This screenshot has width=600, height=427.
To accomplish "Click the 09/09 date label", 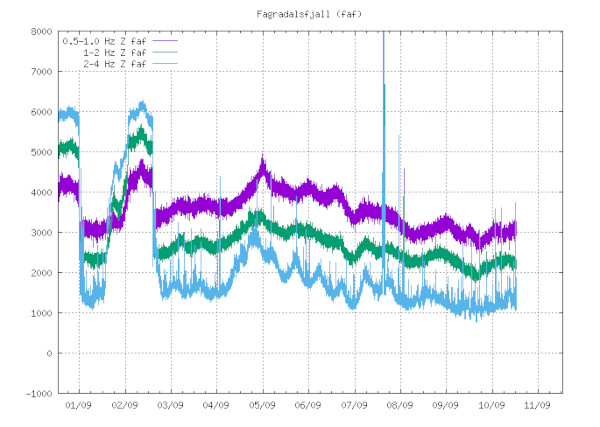I will pyautogui.click(x=446, y=406).
